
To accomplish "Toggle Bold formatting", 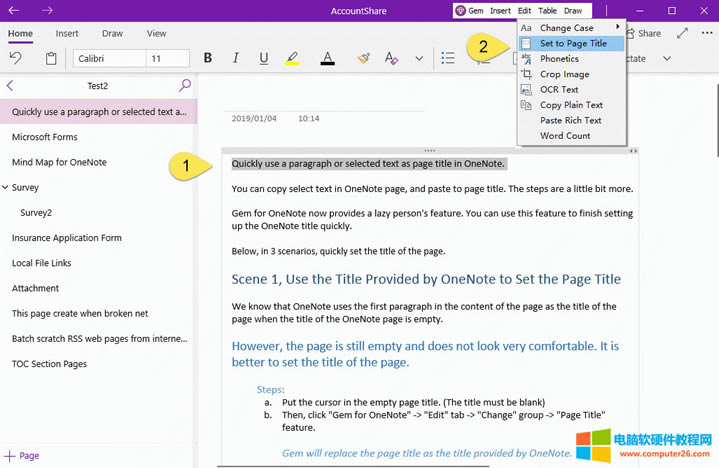I will click(208, 59).
